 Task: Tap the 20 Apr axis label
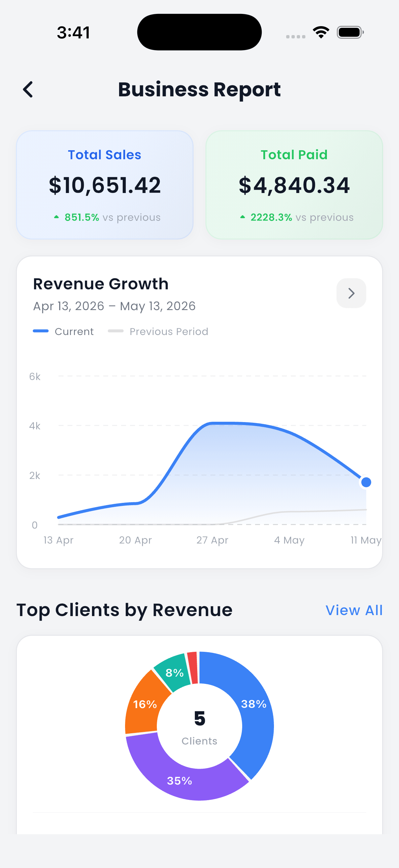(x=135, y=540)
